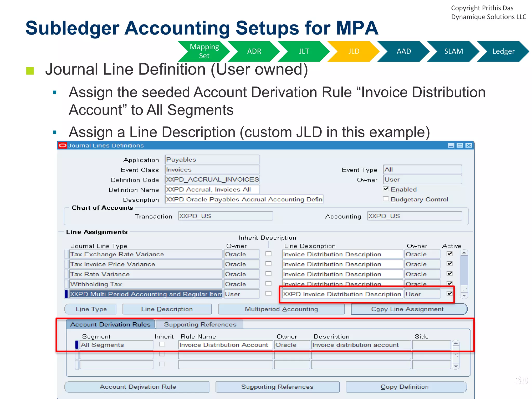Image resolution: width=532 pixels, height=399 pixels.
Task: Click the Line Assignments vertical scrollbar track
Action: pos(464,274)
